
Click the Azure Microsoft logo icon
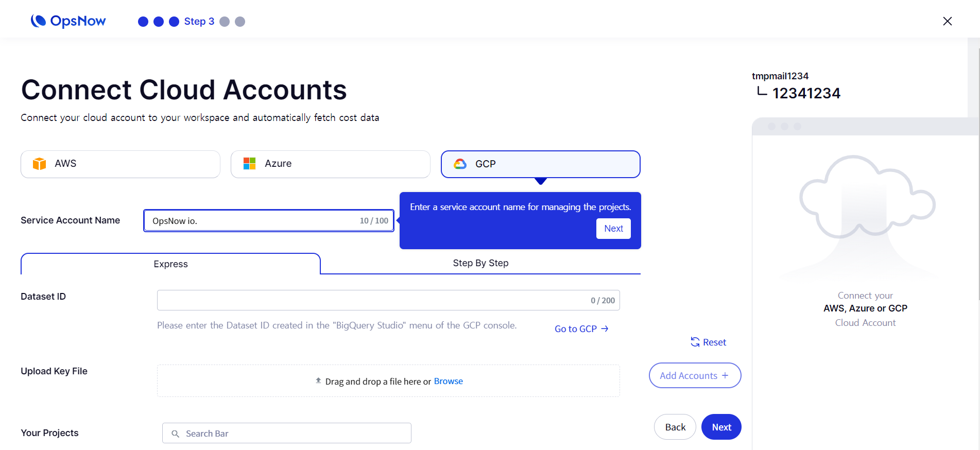coord(249,164)
